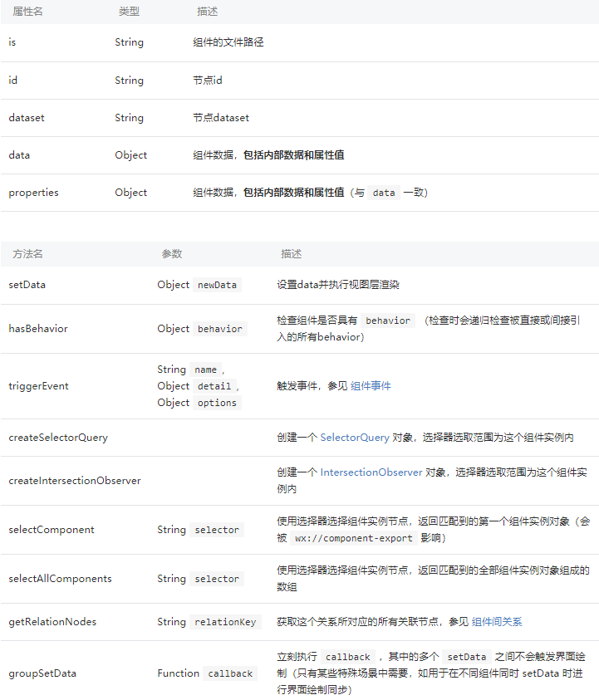Screen dimensions: 599x700
Task: Select the getRelationNodes method name
Action: 52,622
